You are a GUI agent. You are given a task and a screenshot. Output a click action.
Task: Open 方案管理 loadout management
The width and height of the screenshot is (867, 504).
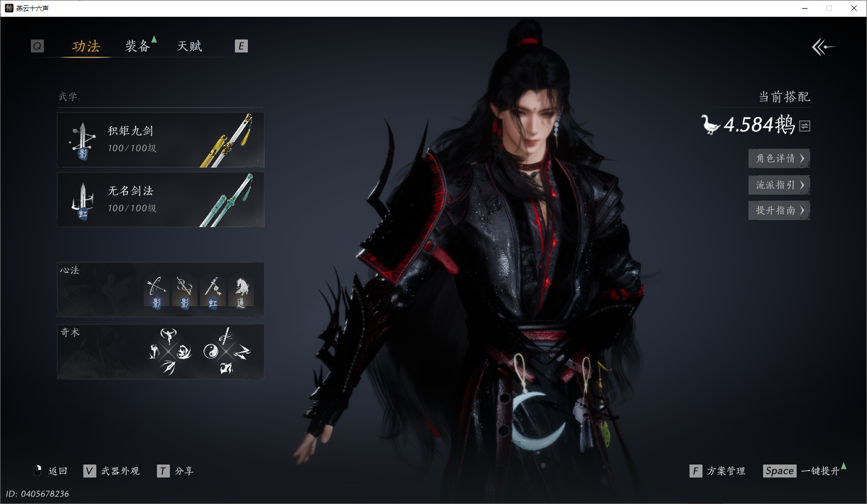coord(718,471)
